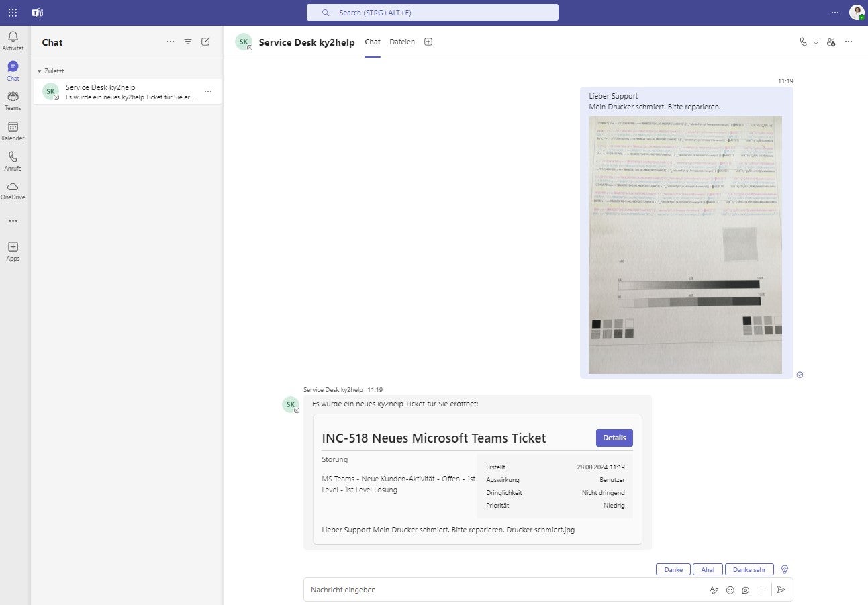Open the chat filter options
The height and width of the screenshot is (605, 868).
click(x=188, y=42)
